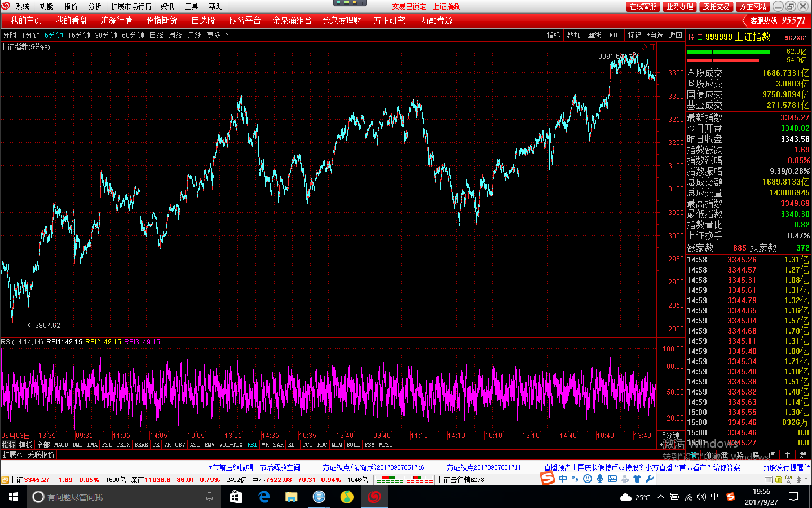Click the red-green market breadth bar icon
Image resolution: width=812 pixels, height=508 pixels.
404,480
